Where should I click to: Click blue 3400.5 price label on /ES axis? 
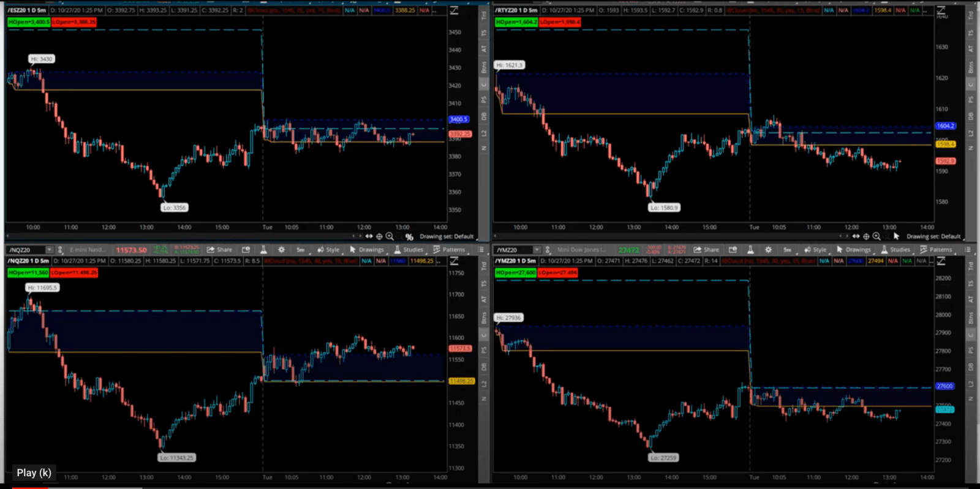coord(459,119)
